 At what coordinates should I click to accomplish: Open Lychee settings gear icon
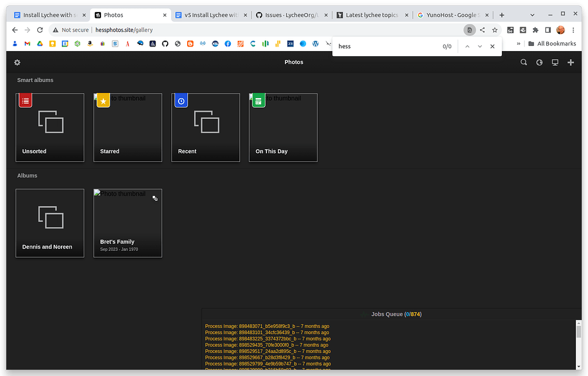pyautogui.click(x=17, y=62)
